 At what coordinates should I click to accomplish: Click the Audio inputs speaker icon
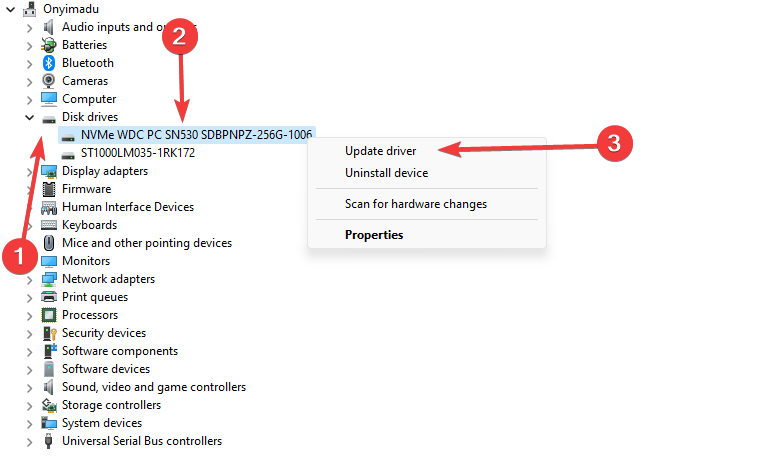(x=48, y=27)
